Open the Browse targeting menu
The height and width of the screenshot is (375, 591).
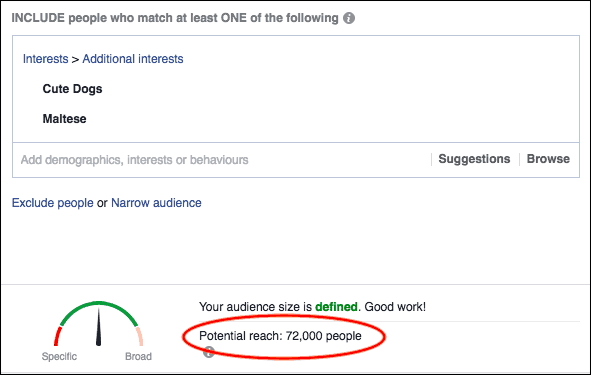coord(548,159)
